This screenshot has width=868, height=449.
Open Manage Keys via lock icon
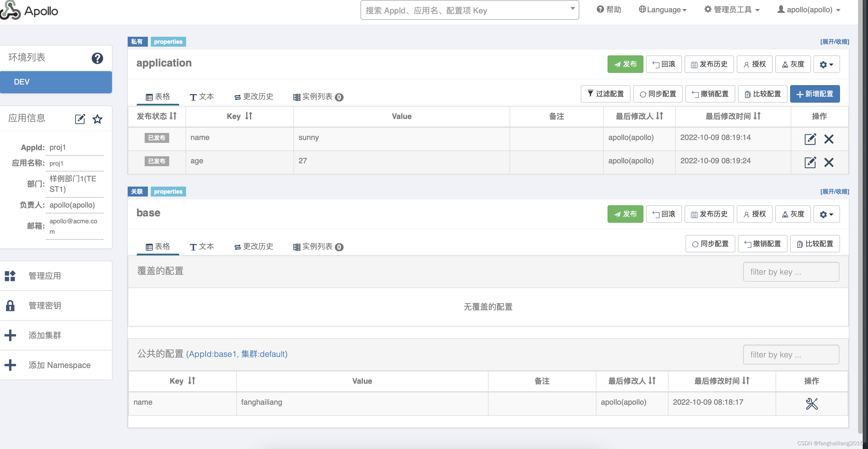tap(10, 306)
